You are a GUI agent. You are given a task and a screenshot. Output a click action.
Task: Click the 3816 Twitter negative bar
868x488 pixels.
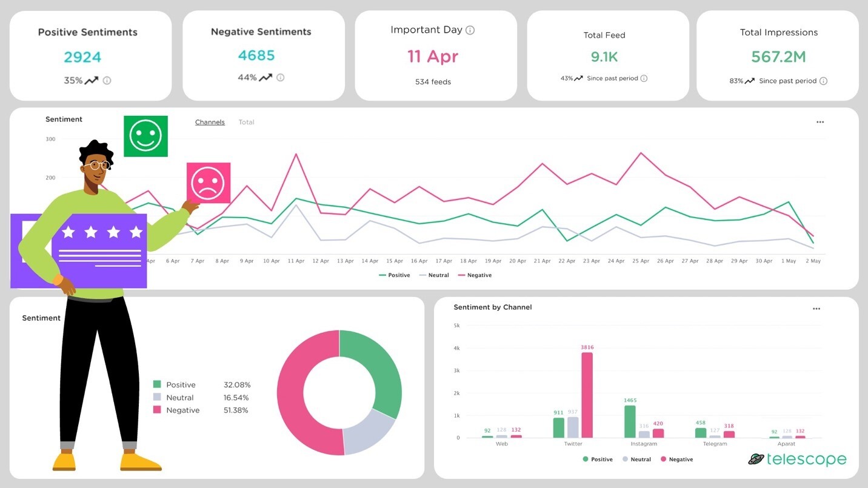pos(587,395)
